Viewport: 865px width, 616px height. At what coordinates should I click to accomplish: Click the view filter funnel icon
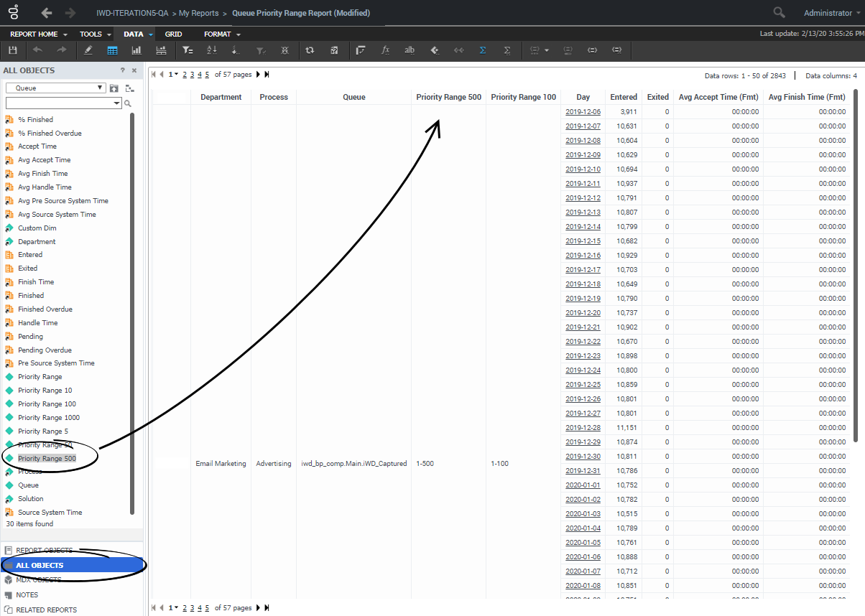[x=188, y=50]
